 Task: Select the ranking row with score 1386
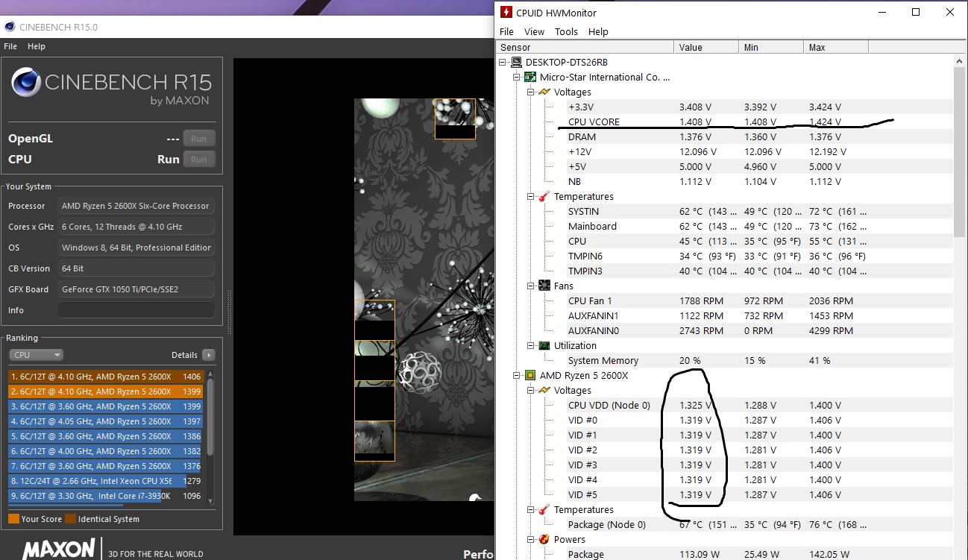point(106,436)
